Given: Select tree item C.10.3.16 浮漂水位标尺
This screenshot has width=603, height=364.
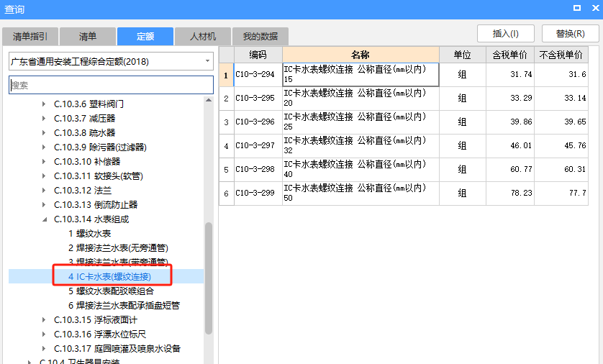Looking at the screenshot, I should (100, 335).
